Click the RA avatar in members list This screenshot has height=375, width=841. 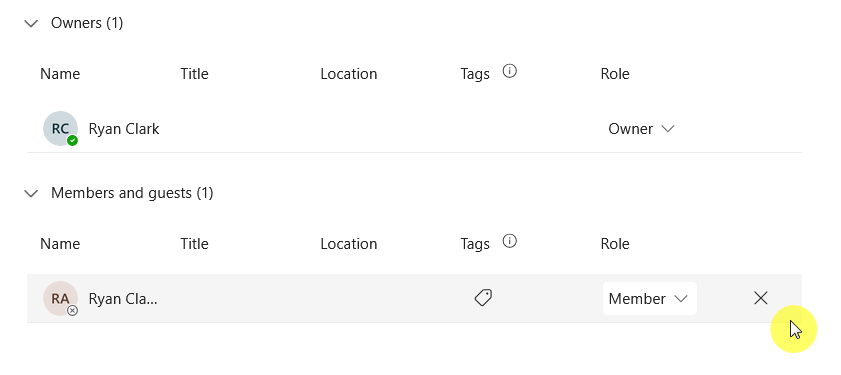pyautogui.click(x=60, y=298)
